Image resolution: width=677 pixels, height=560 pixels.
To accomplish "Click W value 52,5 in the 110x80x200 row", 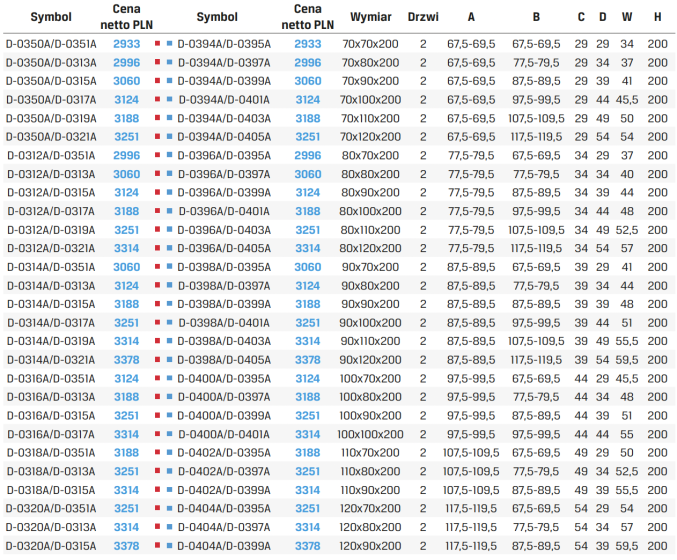I will 627,471.
